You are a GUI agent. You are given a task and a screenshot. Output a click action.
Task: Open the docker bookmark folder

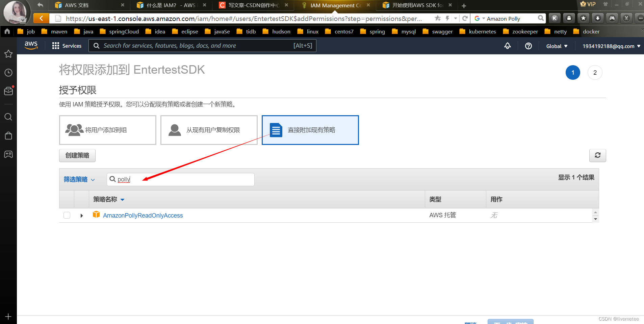[x=586, y=31]
